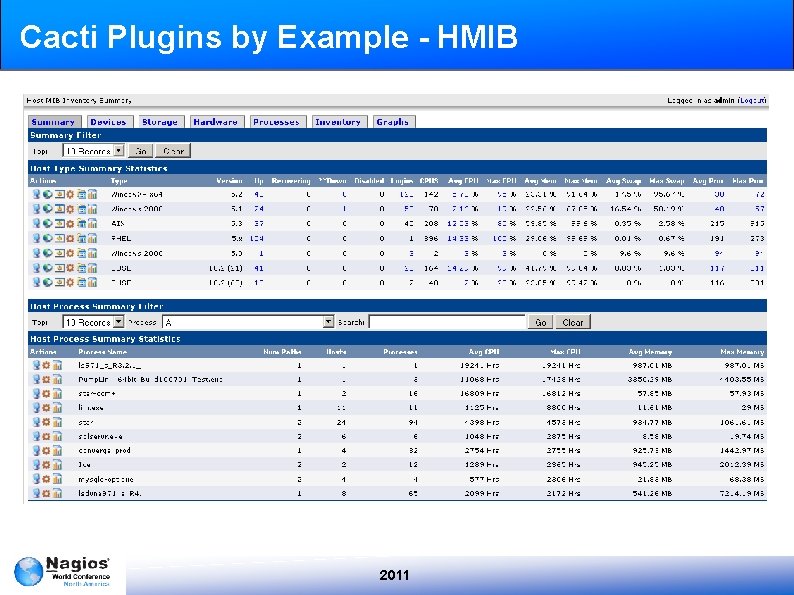Switch to the Devices tab

pyautogui.click(x=108, y=122)
